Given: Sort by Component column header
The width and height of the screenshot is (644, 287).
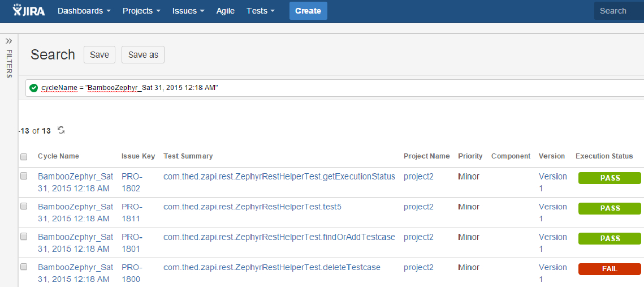Looking at the screenshot, I should click(x=511, y=156).
